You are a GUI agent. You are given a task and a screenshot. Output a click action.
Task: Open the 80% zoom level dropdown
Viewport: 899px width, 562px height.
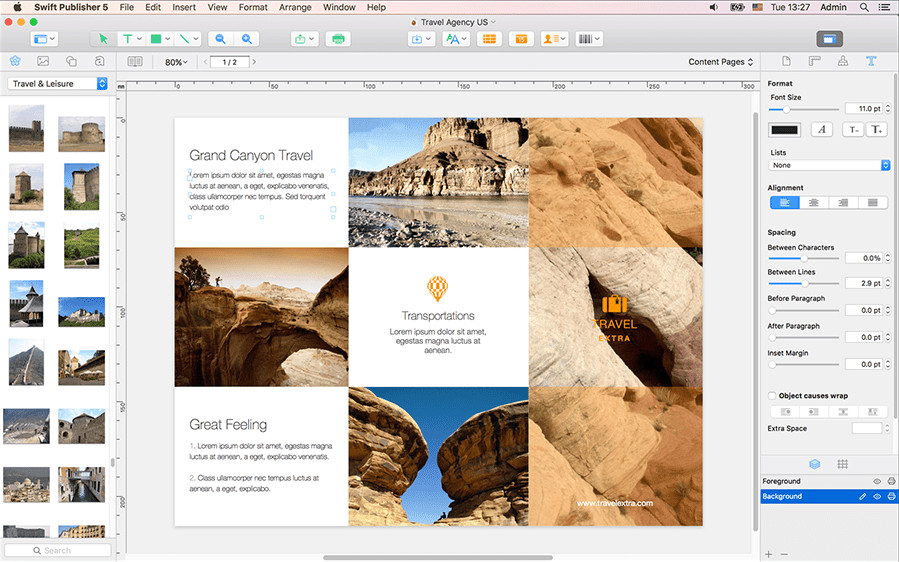177,62
